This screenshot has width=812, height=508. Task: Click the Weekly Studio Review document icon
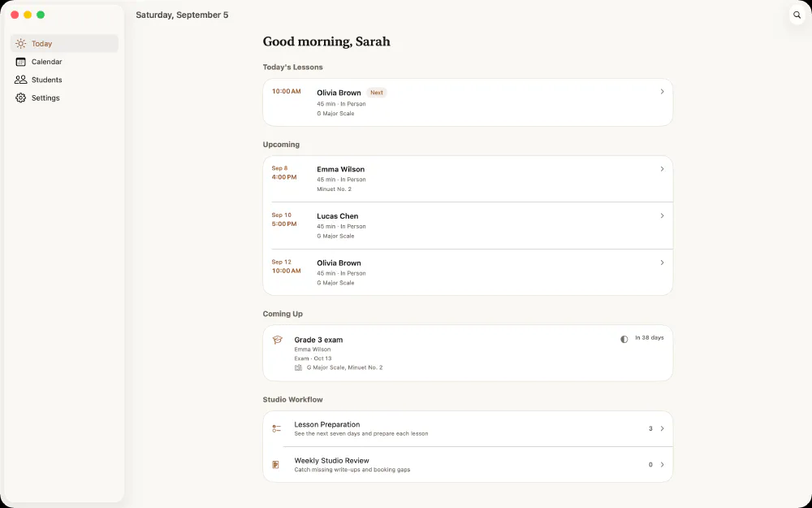276,465
